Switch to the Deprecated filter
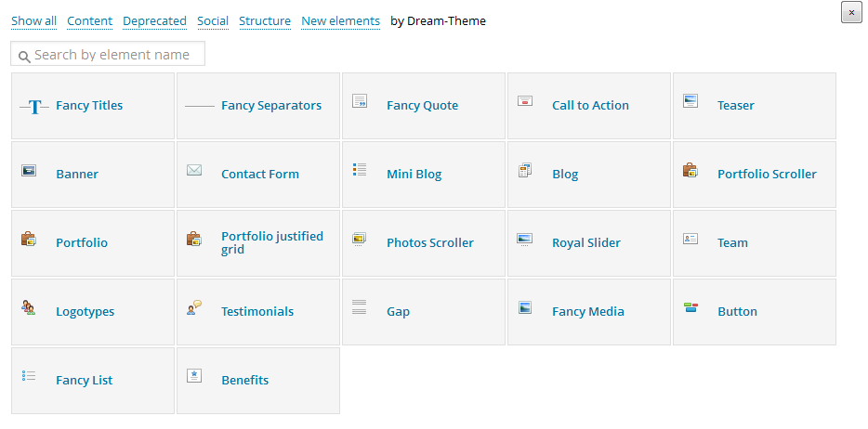The image size is (868, 429). 154,20
